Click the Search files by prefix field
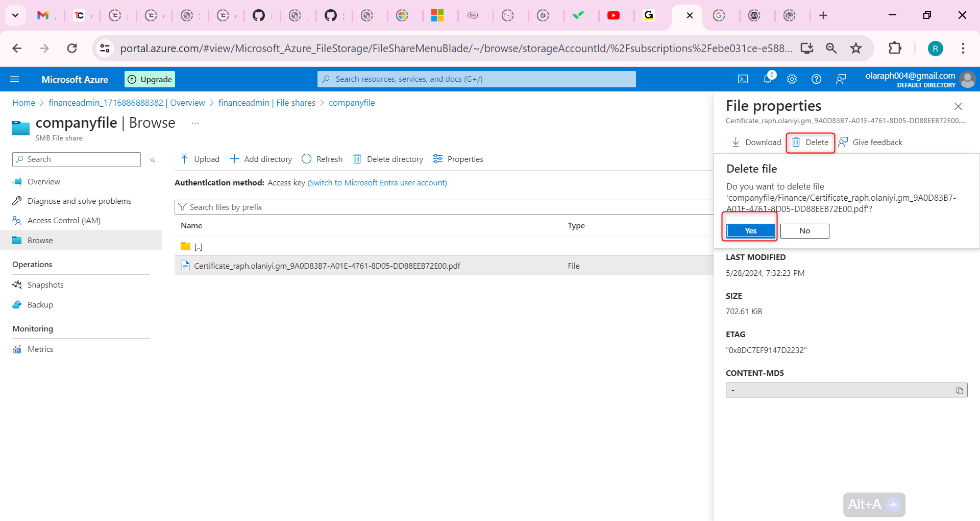980x521 pixels. coord(444,207)
